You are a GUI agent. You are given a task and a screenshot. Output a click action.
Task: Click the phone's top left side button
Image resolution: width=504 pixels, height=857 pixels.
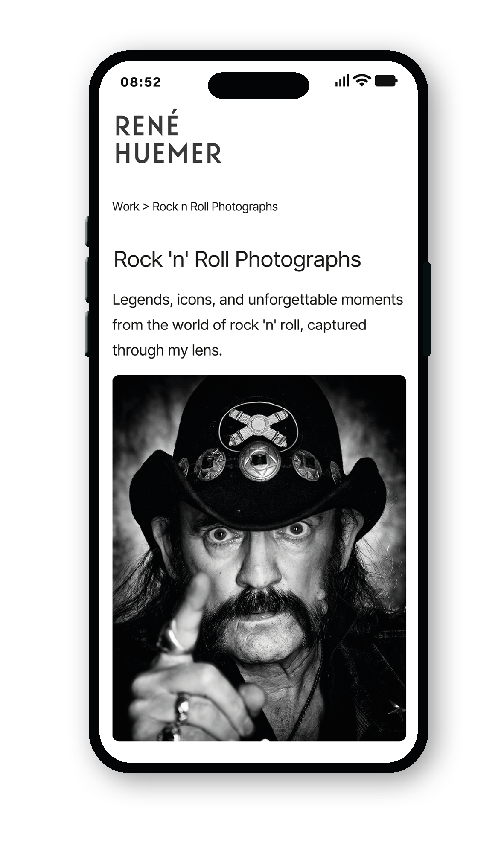coord(87,232)
